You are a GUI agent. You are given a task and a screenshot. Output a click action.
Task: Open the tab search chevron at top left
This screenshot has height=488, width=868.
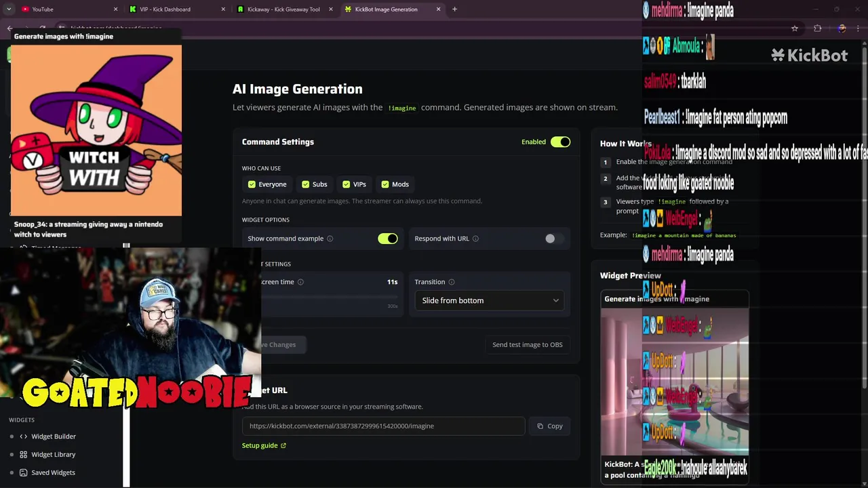coord(9,9)
